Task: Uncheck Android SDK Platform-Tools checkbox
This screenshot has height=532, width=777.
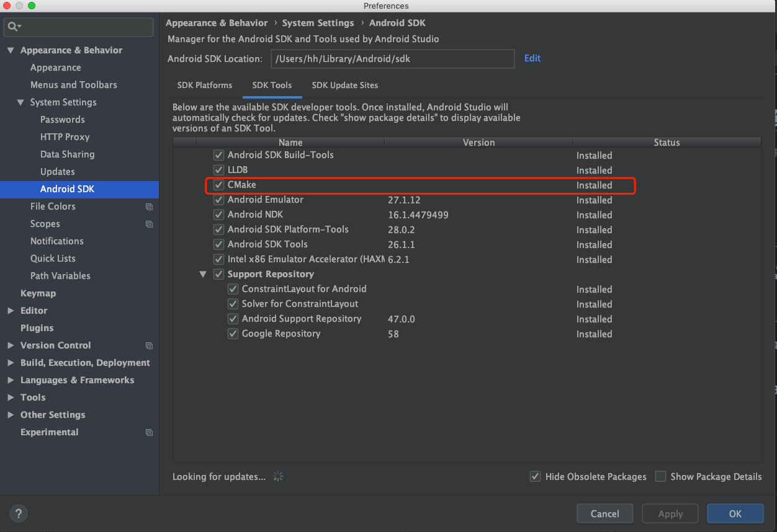Action: [218, 229]
